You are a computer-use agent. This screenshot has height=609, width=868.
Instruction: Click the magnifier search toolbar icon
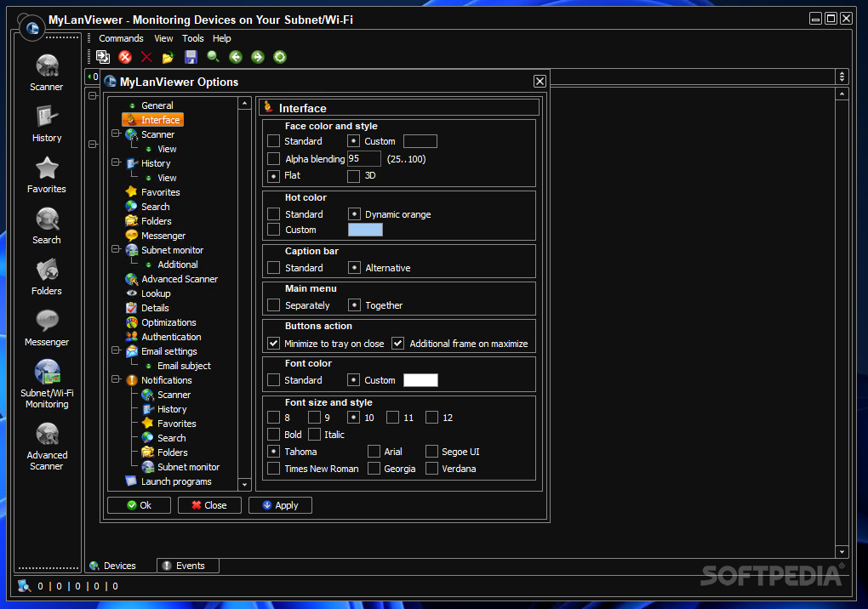pyautogui.click(x=213, y=57)
